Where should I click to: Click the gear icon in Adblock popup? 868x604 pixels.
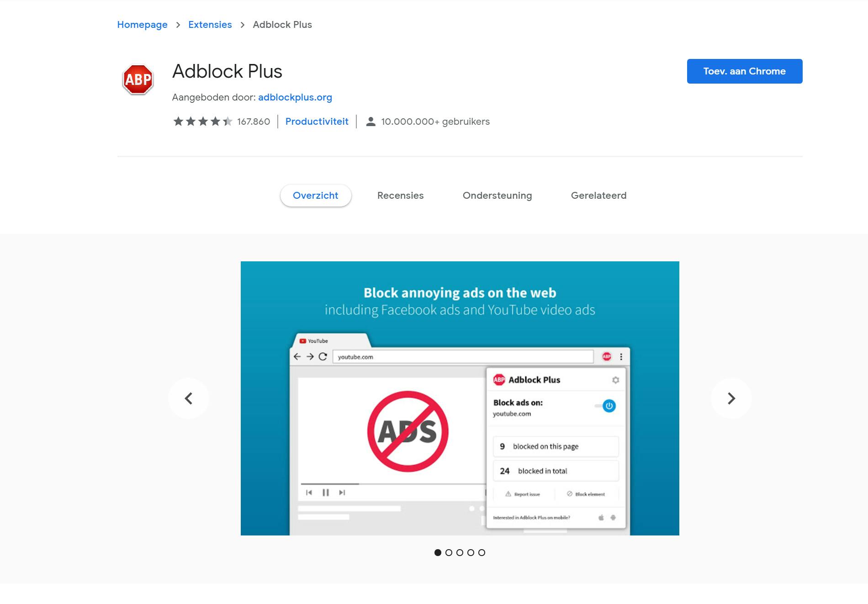(615, 380)
